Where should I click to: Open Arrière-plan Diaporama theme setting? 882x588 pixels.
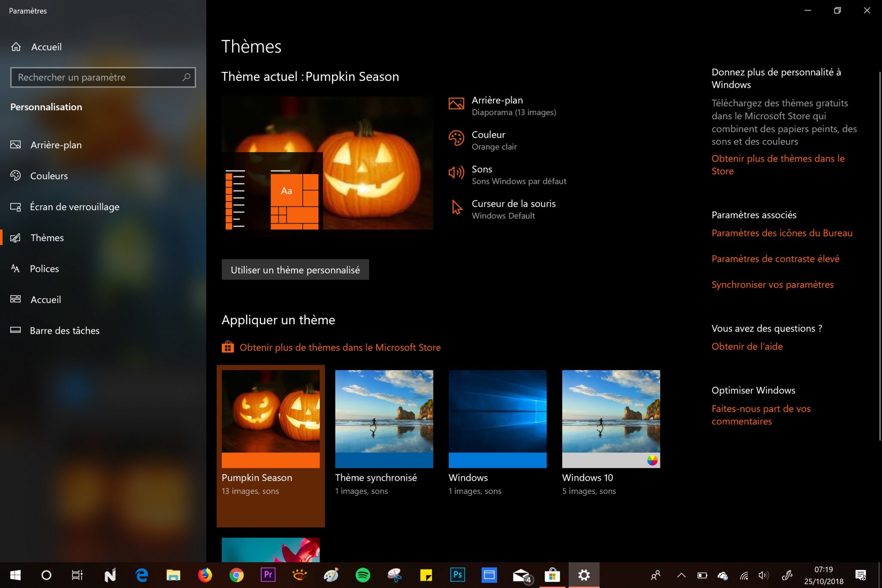[502, 106]
